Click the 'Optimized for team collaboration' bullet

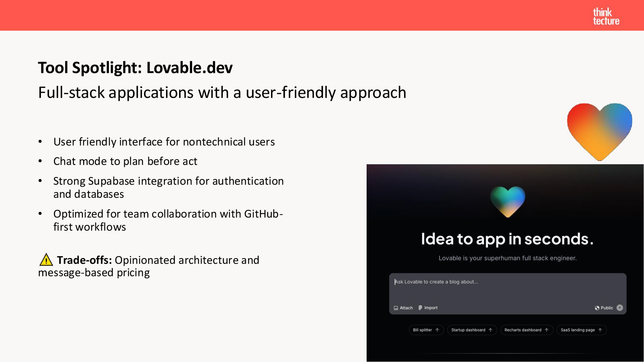[x=168, y=220]
